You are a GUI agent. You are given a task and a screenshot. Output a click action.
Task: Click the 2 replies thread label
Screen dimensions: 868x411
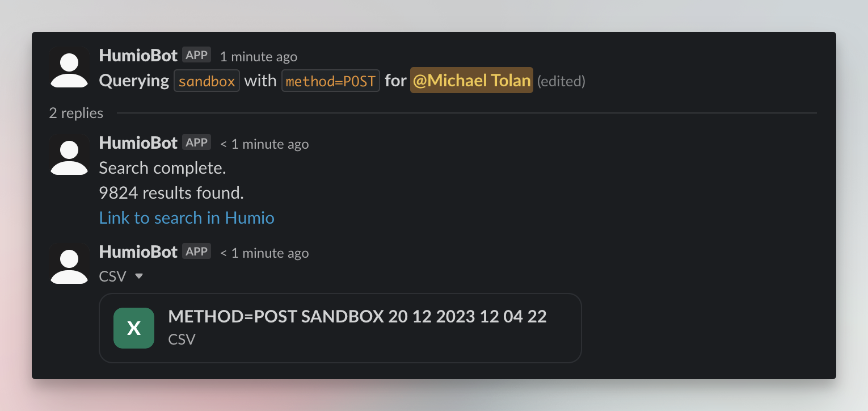click(76, 113)
